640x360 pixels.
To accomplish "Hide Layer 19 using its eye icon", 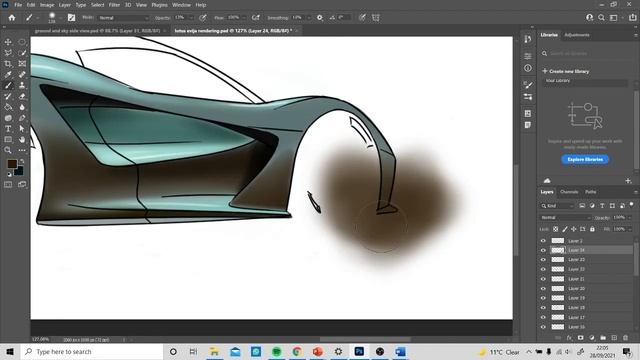I will [543, 298].
